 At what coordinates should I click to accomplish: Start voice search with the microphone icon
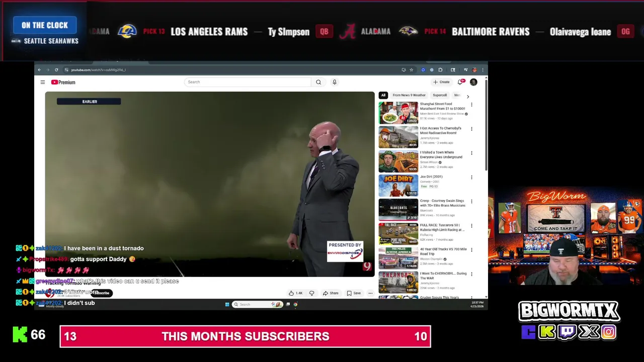coord(334,82)
